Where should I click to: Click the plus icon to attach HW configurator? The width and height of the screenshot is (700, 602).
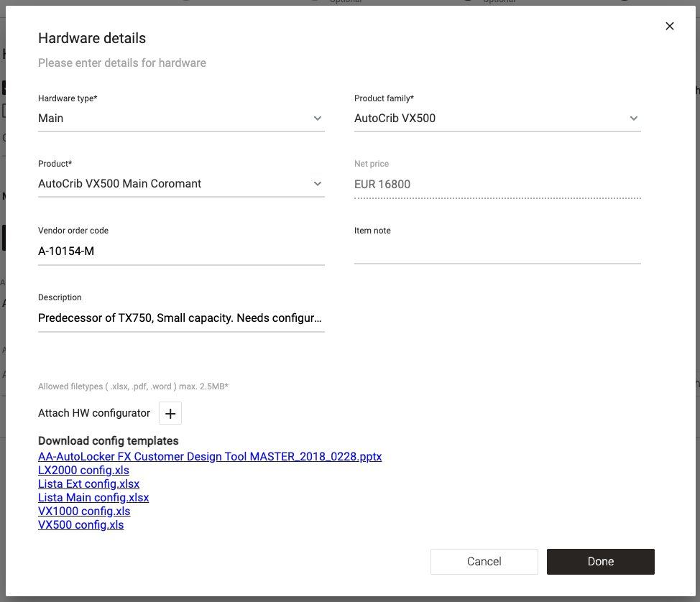click(x=170, y=414)
